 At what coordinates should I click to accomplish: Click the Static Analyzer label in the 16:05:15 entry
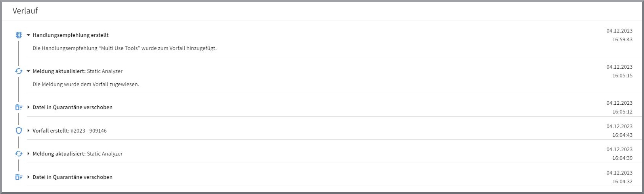[105, 71]
